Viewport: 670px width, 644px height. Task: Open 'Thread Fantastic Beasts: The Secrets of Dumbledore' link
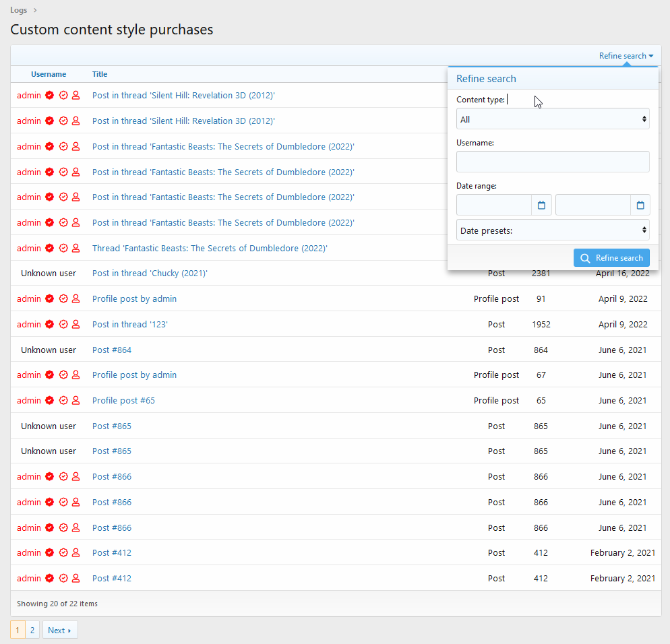tap(210, 249)
